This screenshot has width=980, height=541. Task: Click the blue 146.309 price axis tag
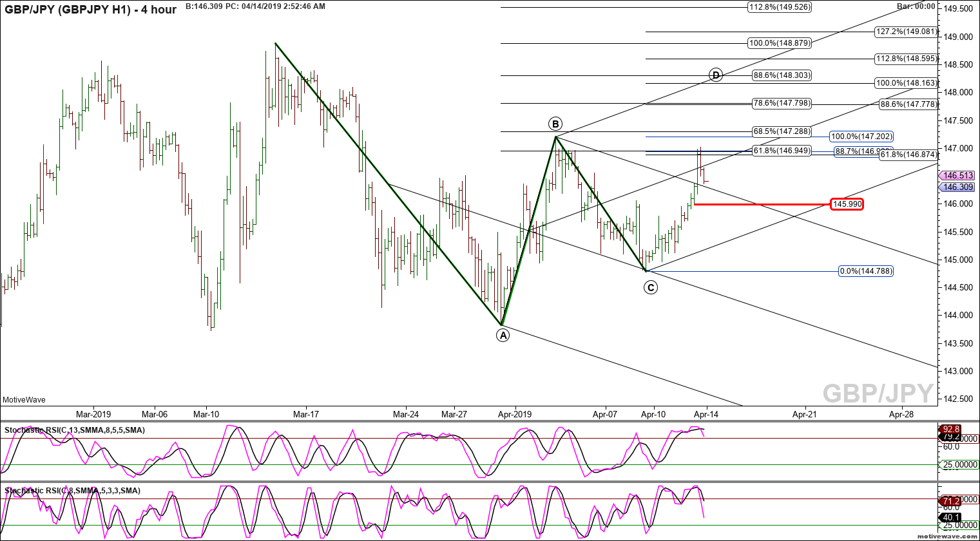[x=957, y=187]
